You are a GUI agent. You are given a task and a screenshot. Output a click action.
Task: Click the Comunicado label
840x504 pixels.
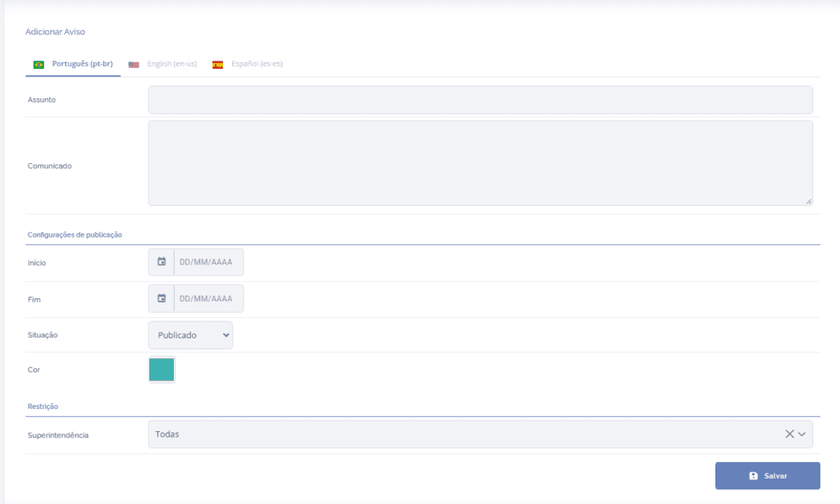(x=49, y=166)
